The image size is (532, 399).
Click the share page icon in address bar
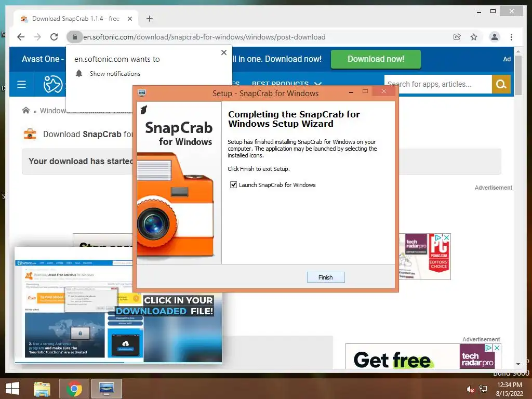[x=457, y=37]
